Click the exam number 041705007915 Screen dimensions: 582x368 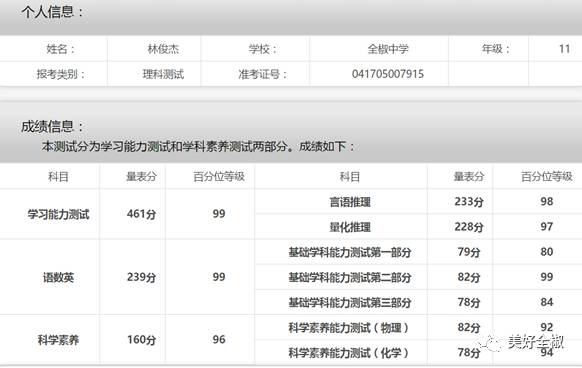tap(388, 74)
